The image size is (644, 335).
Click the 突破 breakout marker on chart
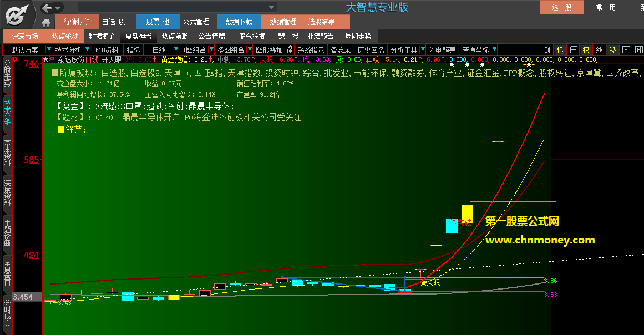point(462,222)
